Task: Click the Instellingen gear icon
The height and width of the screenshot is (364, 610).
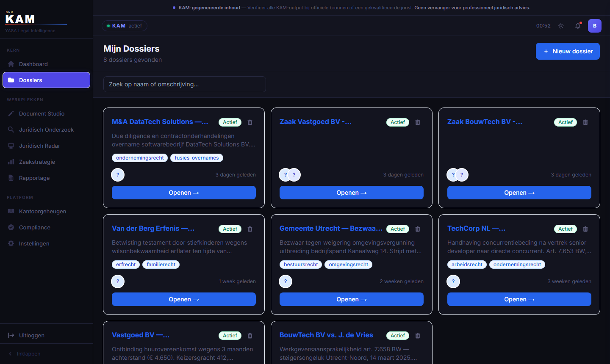Action: point(11,243)
